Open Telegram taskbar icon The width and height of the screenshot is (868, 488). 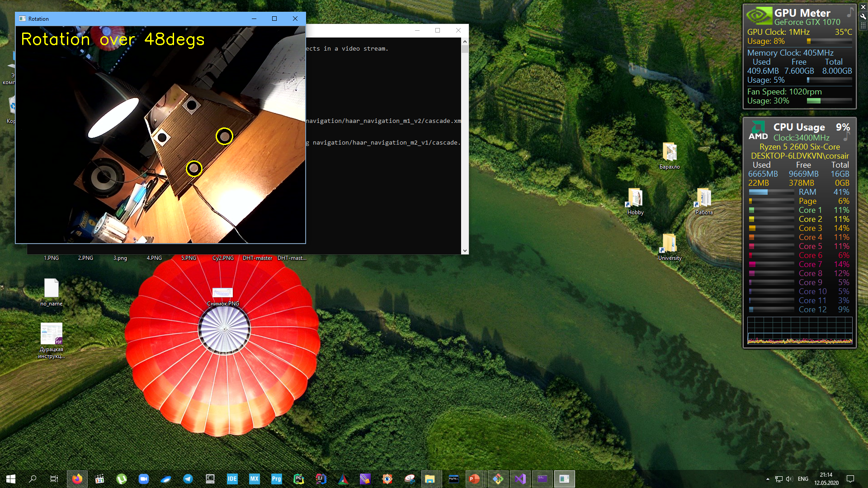pos(188,479)
